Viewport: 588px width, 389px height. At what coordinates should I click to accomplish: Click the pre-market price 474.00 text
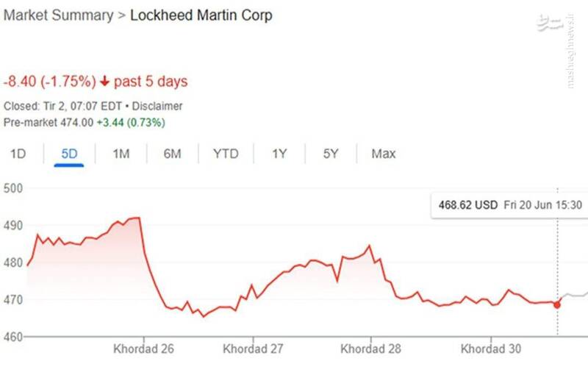(x=76, y=122)
